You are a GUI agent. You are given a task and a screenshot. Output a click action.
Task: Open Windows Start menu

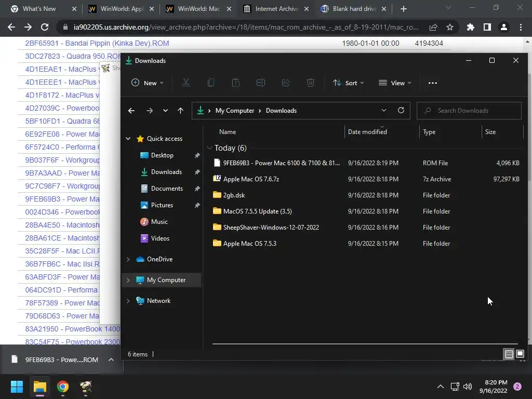[x=17, y=387]
